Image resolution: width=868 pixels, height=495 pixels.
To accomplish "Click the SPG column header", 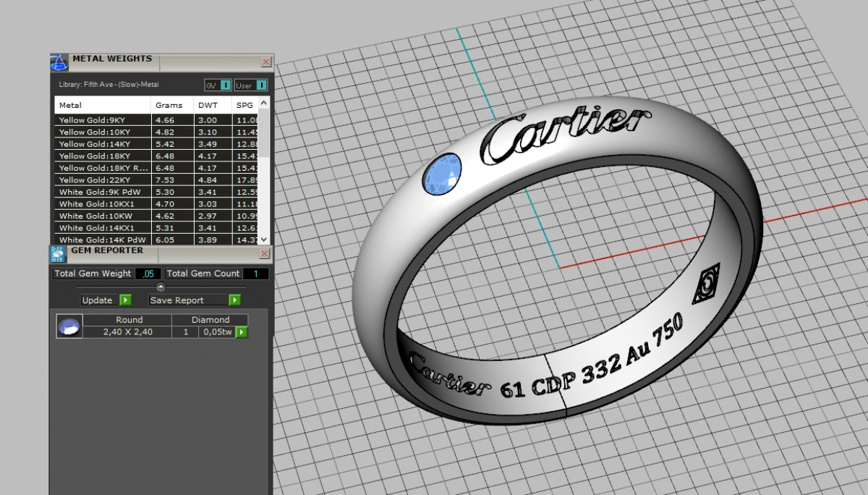I will coord(245,105).
